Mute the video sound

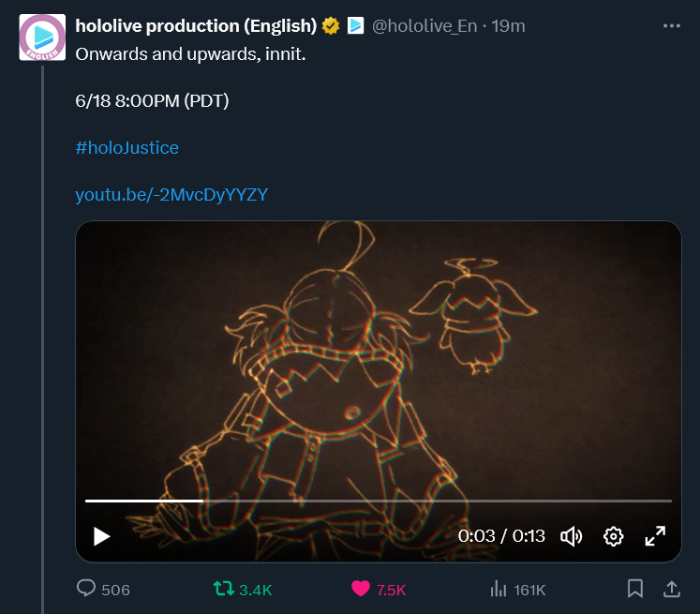point(571,536)
